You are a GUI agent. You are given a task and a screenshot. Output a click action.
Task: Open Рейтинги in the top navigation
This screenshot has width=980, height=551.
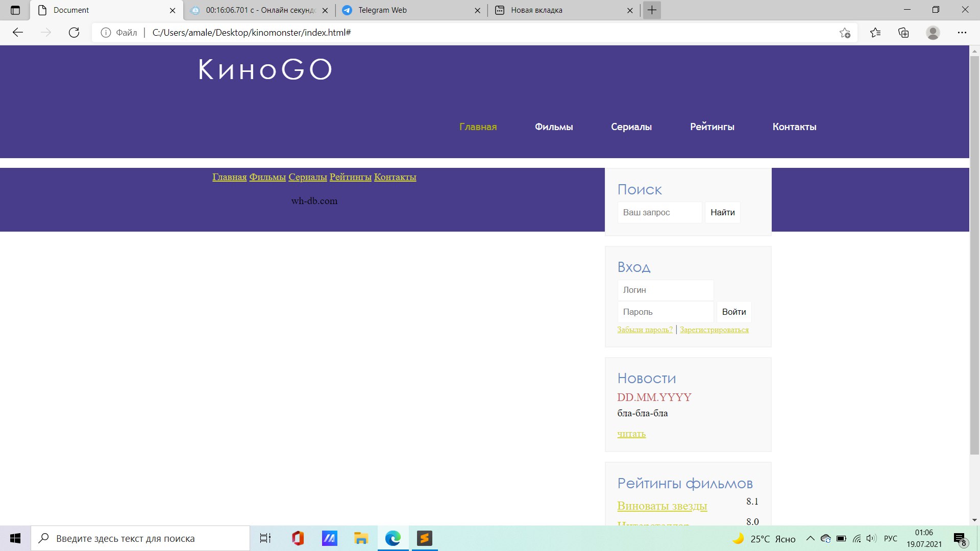click(712, 127)
